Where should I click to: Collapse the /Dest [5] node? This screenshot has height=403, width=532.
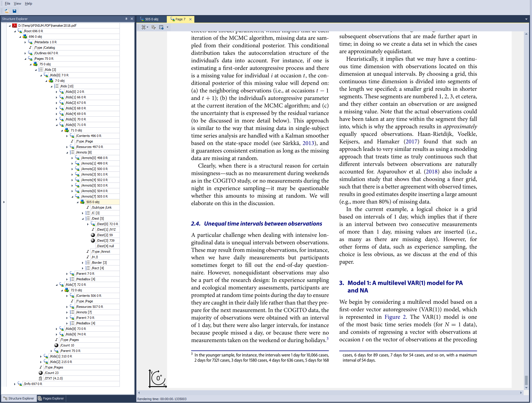83,219
